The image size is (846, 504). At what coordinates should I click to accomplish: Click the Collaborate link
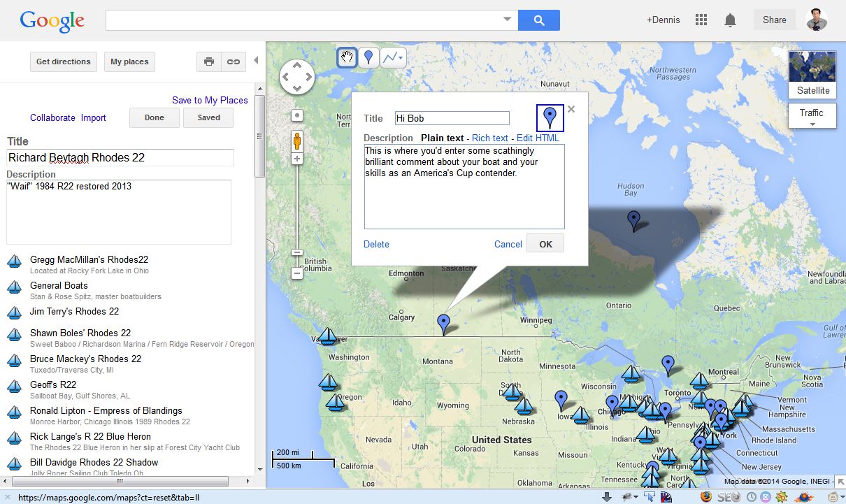click(52, 117)
